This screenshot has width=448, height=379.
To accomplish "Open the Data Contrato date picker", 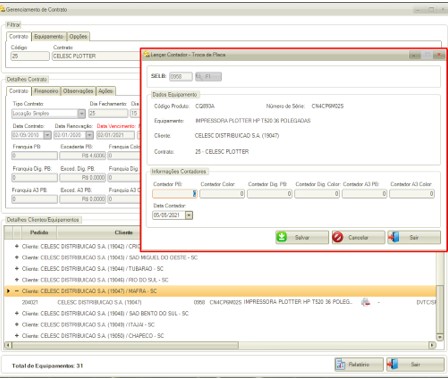I will pyautogui.click(x=47, y=135).
